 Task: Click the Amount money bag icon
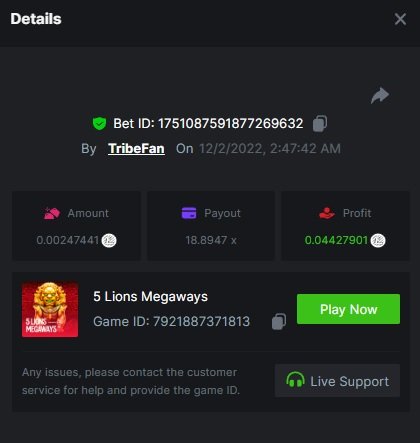[52, 213]
